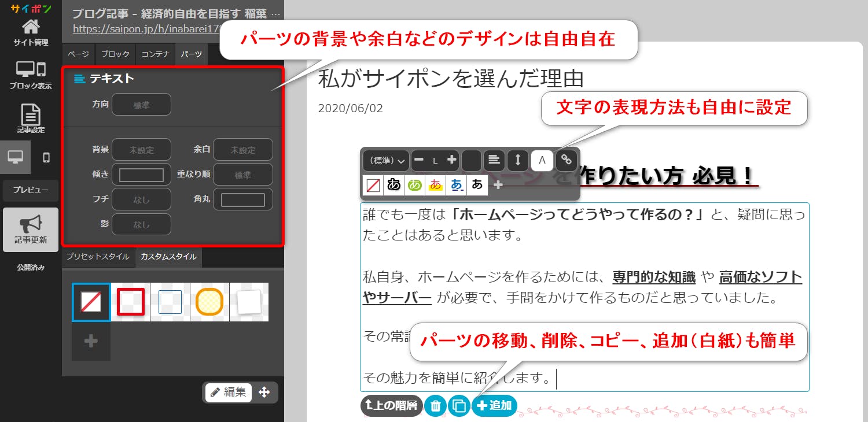
Task: Select the パーツ tab
Action: click(191, 54)
